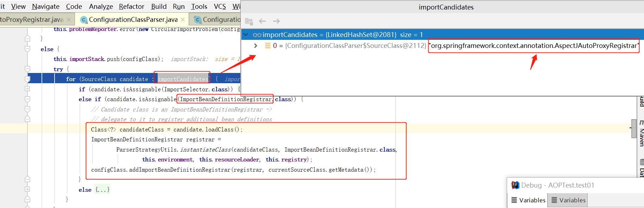Open the Build menu
This screenshot has width=644, height=208.
pyautogui.click(x=159, y=6)
